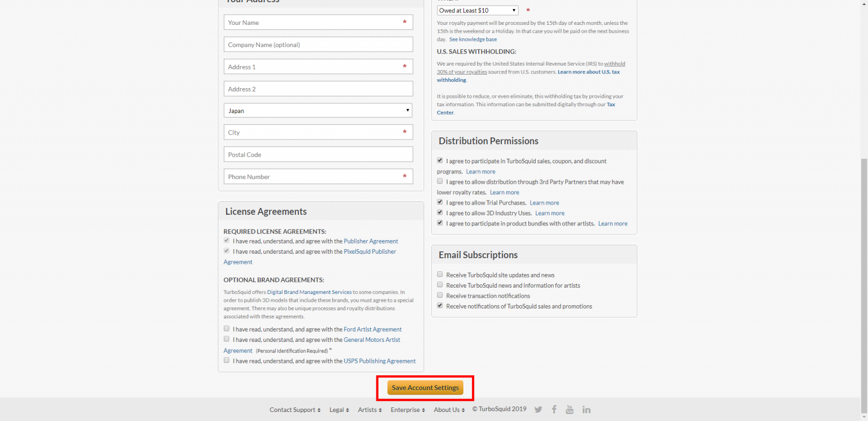Uncheck the Trial Purchases agreement
This screenshot has width=868, height=421.
440,202
